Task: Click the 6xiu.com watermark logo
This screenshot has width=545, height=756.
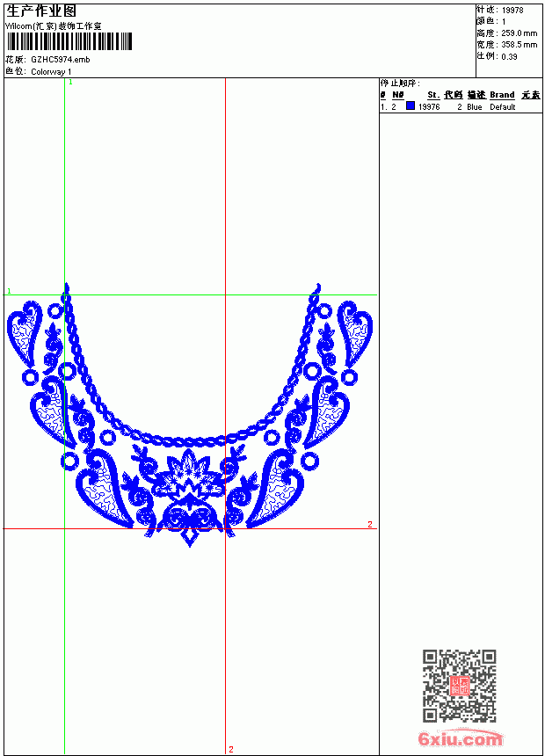Action: pyautogui.click(x=460, y=738)
